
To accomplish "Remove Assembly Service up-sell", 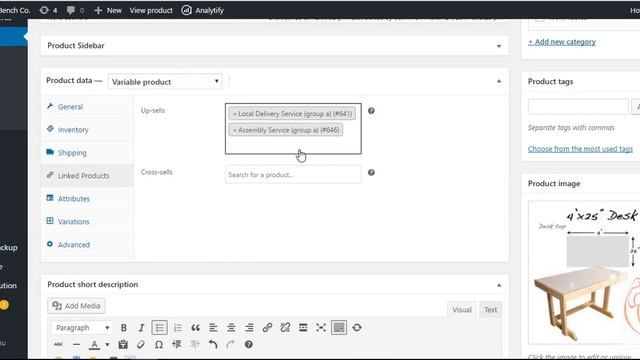I will coord(235,130).
